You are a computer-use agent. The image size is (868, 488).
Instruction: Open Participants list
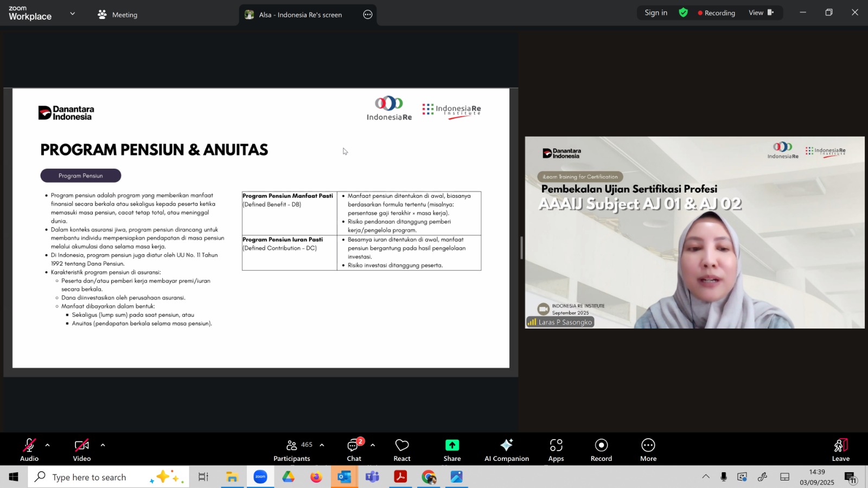(x=292, y=450)
